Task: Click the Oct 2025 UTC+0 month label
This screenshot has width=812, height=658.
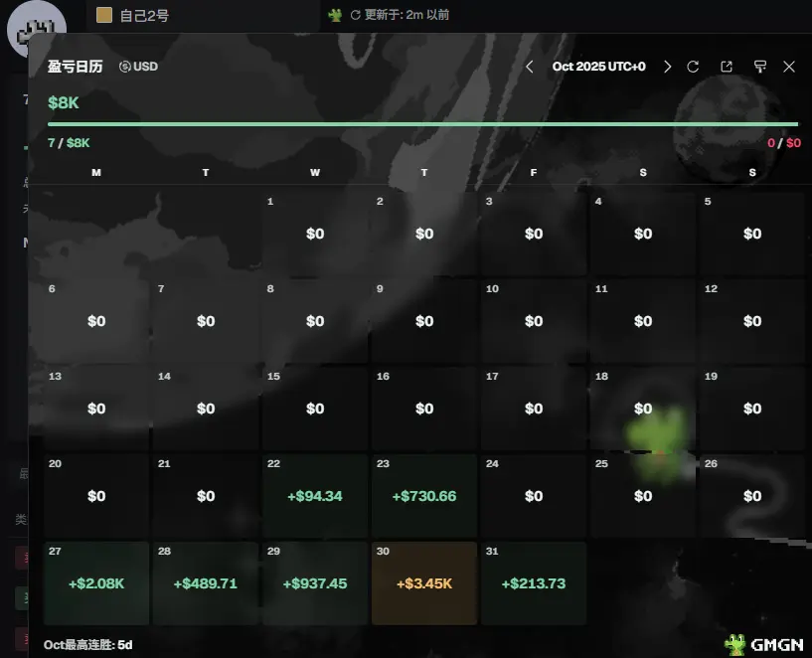Action: (x=598, y=67)
